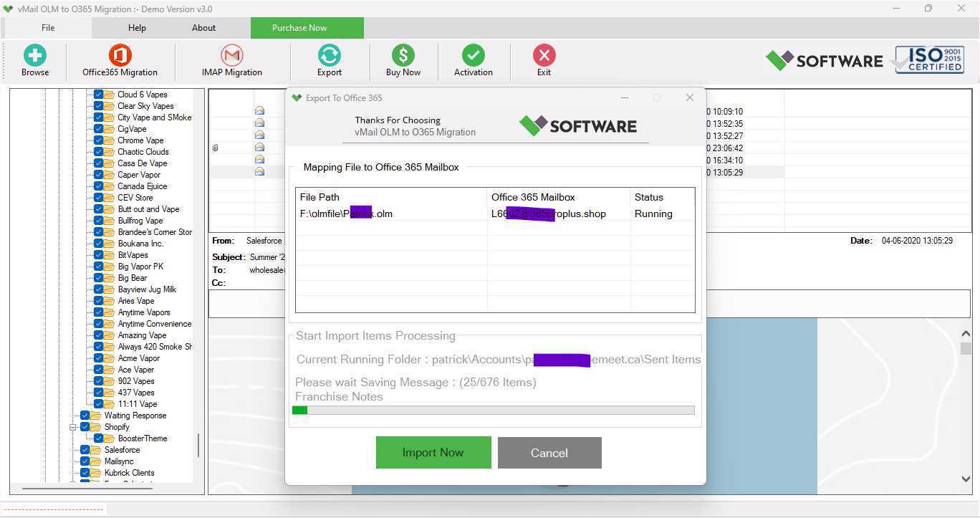Viewport: 980px width, 518px height.
Task: Uncheck the 11:11 Vape checkbox
Action: pos(99,404)
